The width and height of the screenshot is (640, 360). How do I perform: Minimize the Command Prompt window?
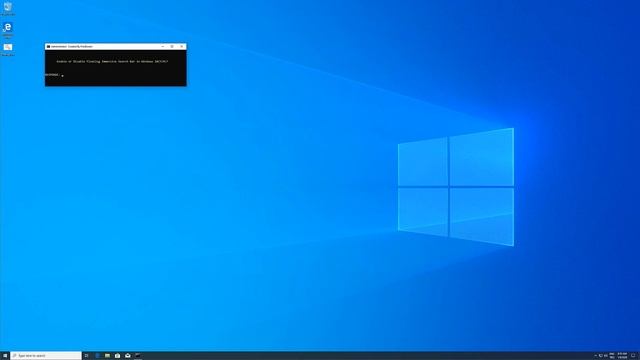point(163,47)
